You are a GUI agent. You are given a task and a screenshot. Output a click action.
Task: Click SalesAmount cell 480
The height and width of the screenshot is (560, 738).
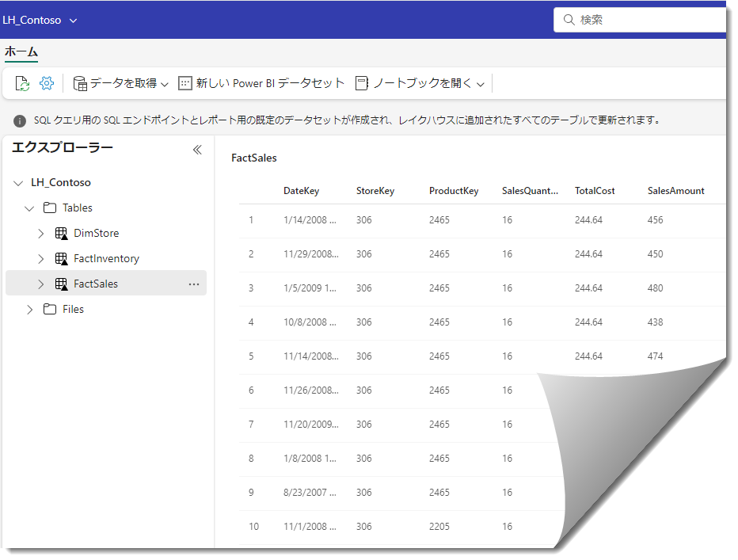(655, 288)
